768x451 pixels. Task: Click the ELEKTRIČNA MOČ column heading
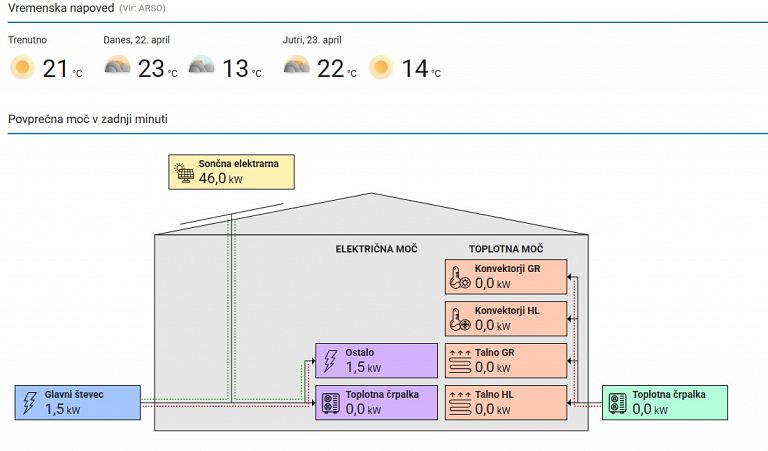coord(376,248)
